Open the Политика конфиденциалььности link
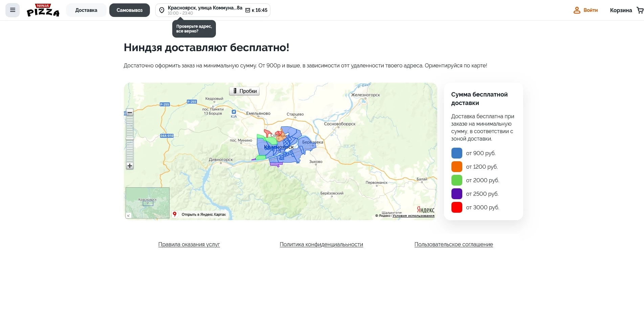 point(321,244)
